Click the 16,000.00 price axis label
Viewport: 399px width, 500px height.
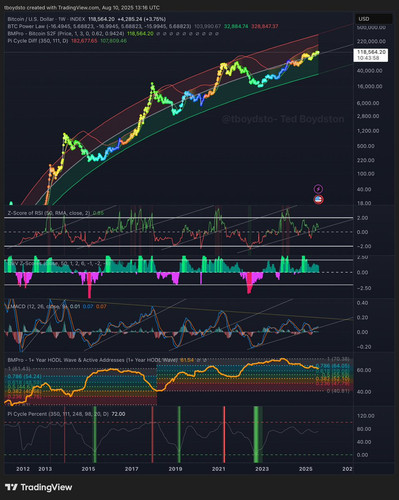[369, 86]
